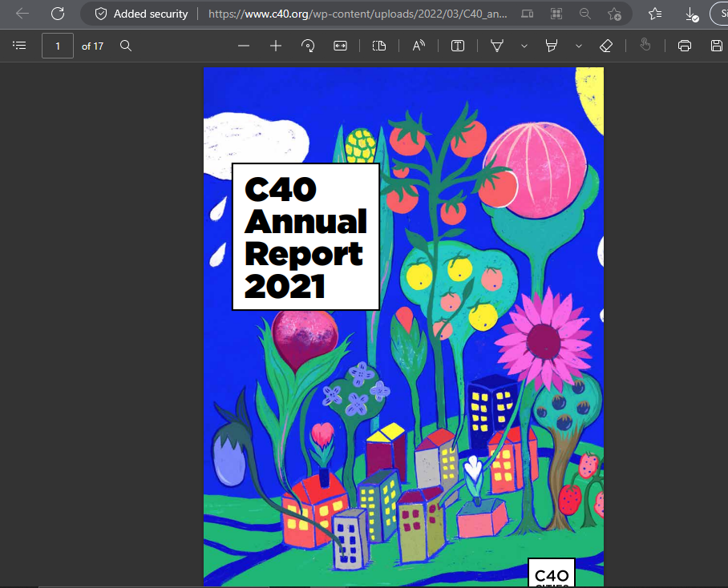The image size is (728, 588).
Task: Print the PDF document
Action: tap(685, 46)
